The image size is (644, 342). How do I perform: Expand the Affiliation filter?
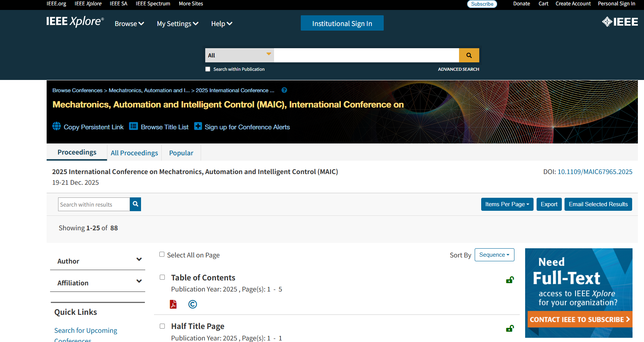coord(97,283)
